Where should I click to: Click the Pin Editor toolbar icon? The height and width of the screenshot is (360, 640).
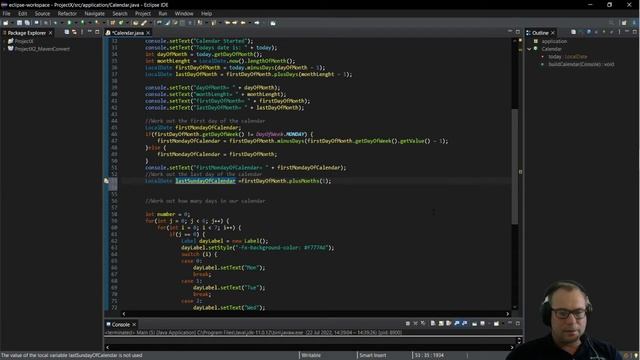pos(273,23)
